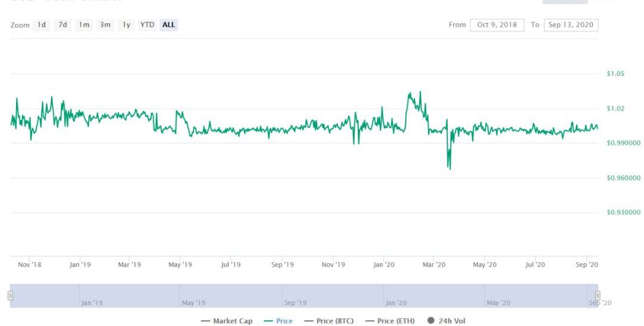Toggle the Price (BTC) legend series
The image size is (644, 326).
pyautogui.click(x=329, y=321)
